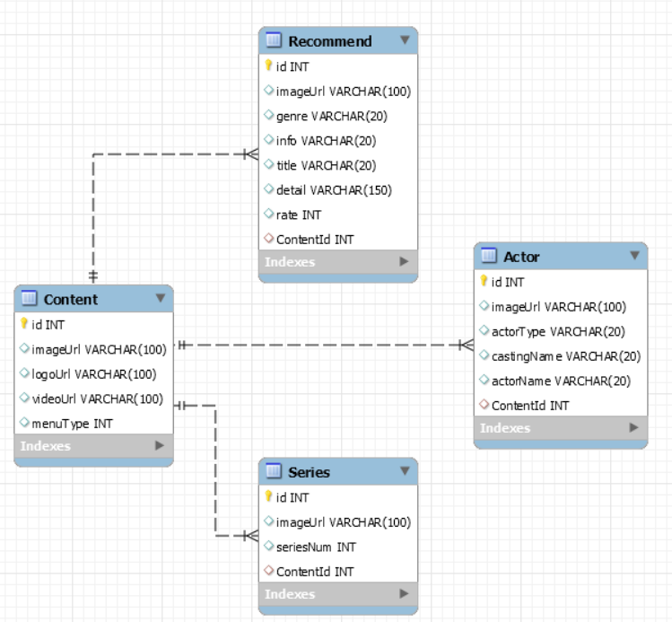Expand the Indexes arrow in the Actor table
This screenshot has height=622, width=672.
[x=633, y=427]
